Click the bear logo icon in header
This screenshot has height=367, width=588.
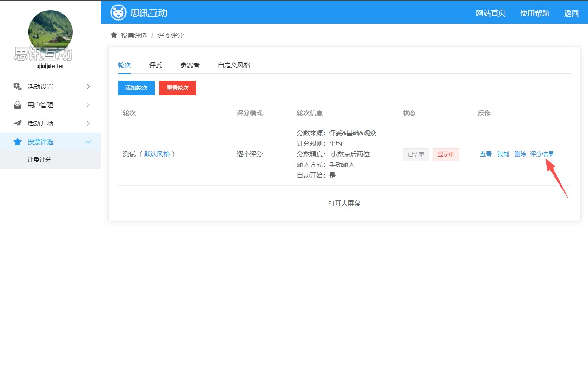118,12
